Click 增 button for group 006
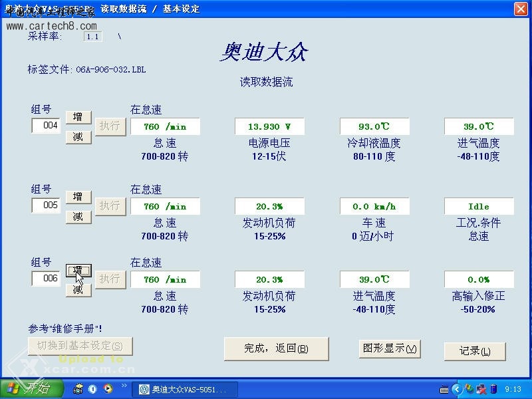Viewport: 532px width, 399px height. pyautogui.click(x=78, y=270)
